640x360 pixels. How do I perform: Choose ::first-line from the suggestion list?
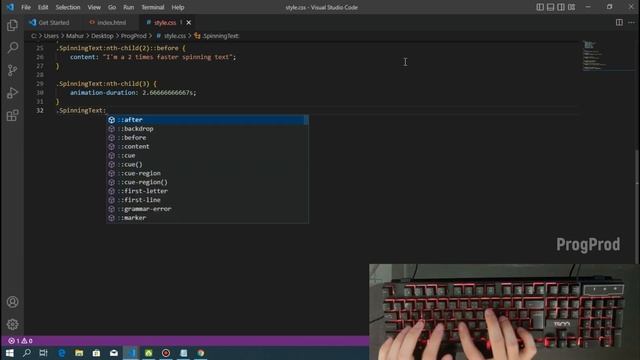click(x=207, y=200)
